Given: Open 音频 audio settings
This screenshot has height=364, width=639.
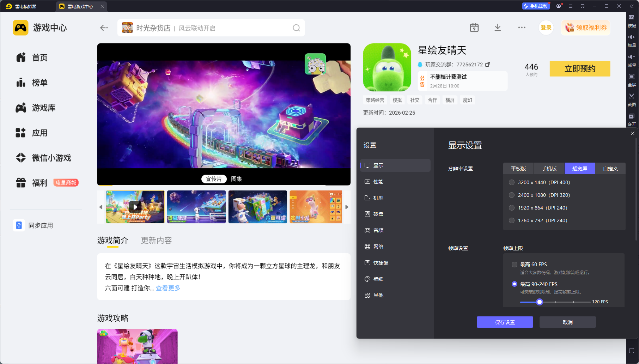Looking at the screenshot, I should (395, 230).
